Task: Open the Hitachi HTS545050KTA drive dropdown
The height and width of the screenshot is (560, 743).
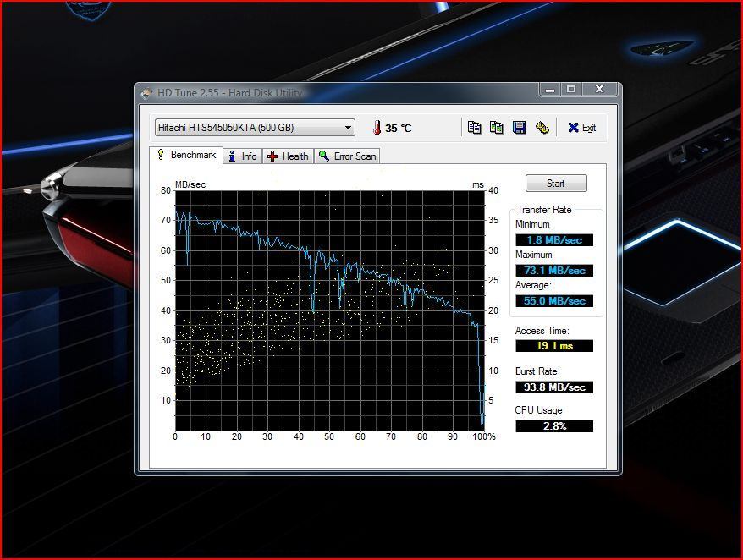Action: (255, 128)
